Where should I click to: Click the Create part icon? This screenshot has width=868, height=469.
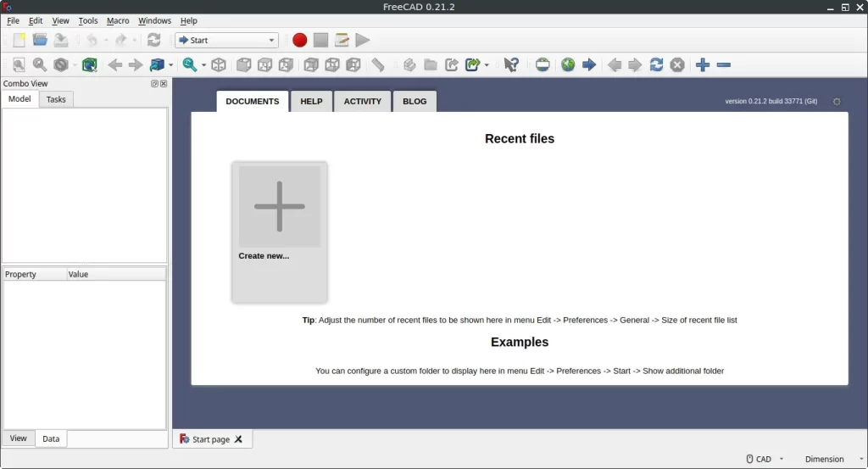pos(409,64)
